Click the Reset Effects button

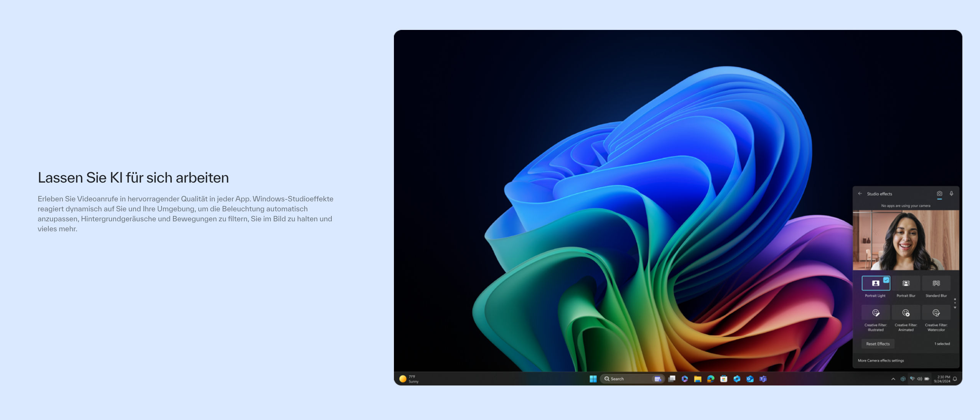(x=878, y=344)
